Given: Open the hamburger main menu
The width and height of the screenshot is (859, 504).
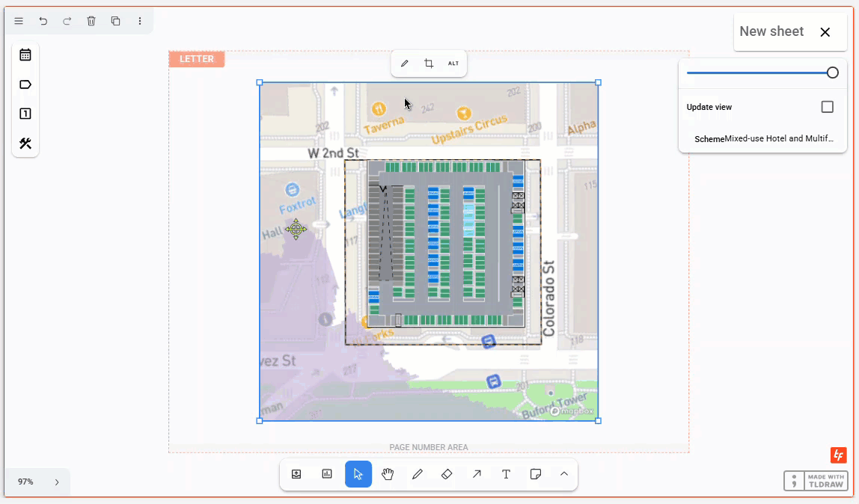Looking at the screenshot, I should [x=19, y=21].
